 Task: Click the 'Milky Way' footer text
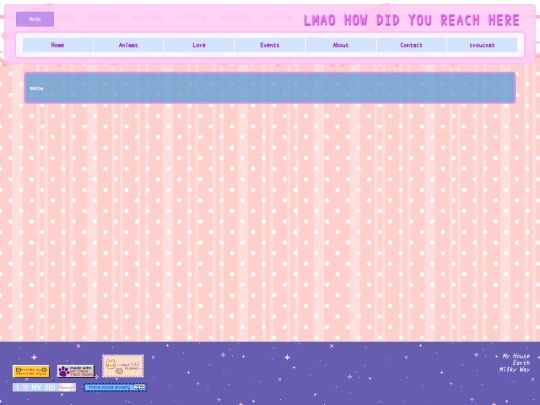[515, 370]
